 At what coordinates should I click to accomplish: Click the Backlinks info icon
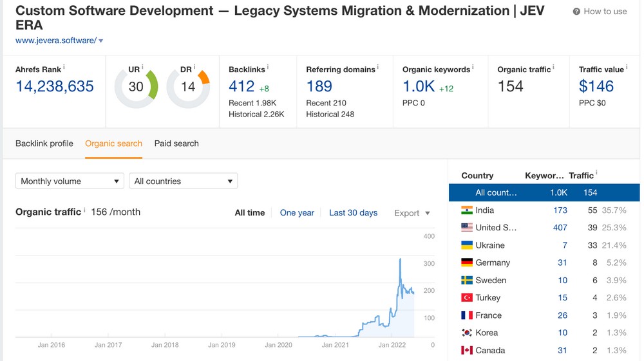(268, 66)
